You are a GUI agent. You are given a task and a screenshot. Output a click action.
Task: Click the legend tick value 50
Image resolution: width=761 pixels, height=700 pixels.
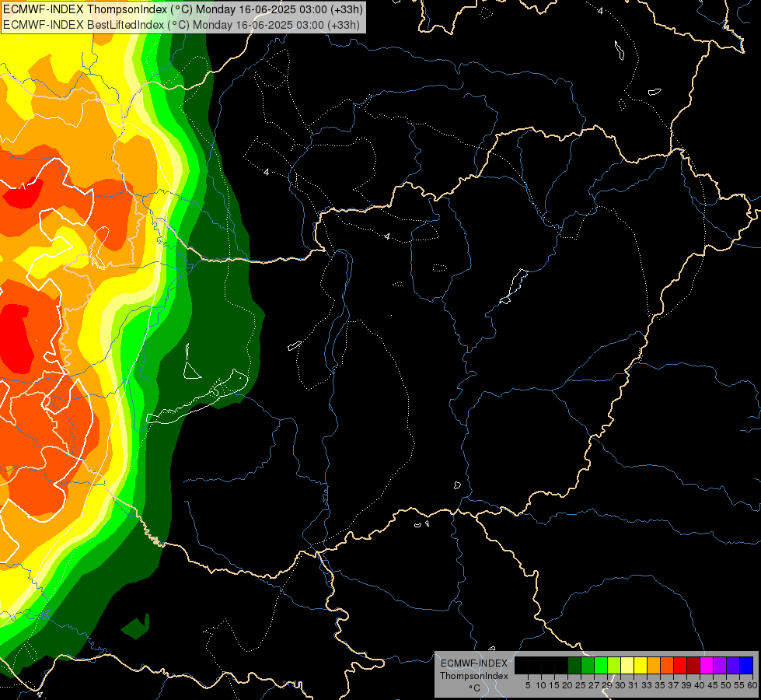726,685
